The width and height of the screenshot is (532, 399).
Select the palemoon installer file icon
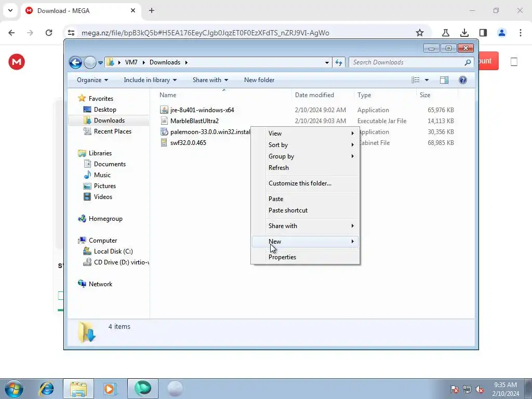pos(164,131)
